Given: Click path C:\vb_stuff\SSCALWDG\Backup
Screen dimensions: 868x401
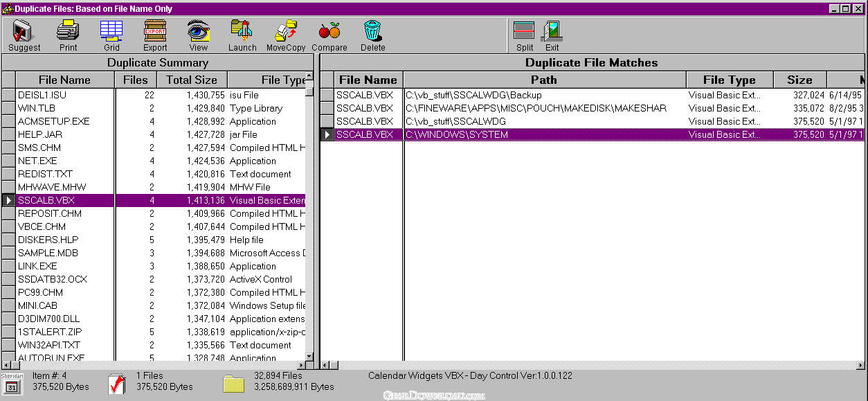Looking at the screenshot, I should [x=473, y=95].
